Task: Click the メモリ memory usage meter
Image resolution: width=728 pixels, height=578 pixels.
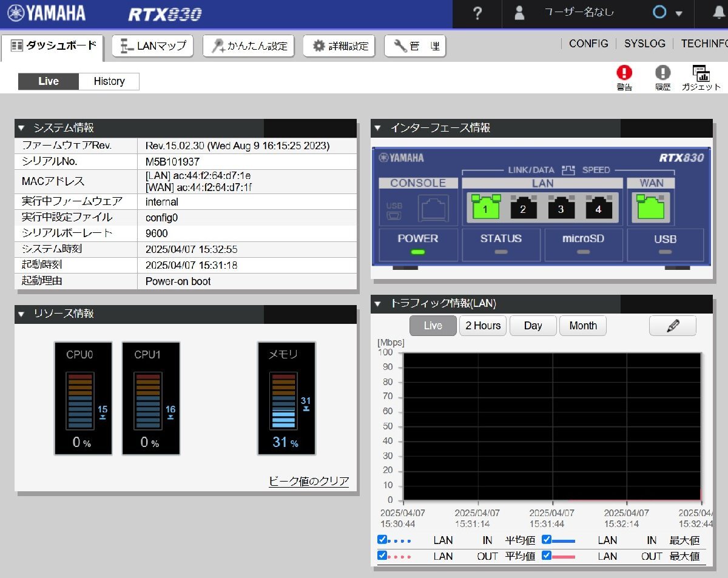Action: tap(287, 398)
